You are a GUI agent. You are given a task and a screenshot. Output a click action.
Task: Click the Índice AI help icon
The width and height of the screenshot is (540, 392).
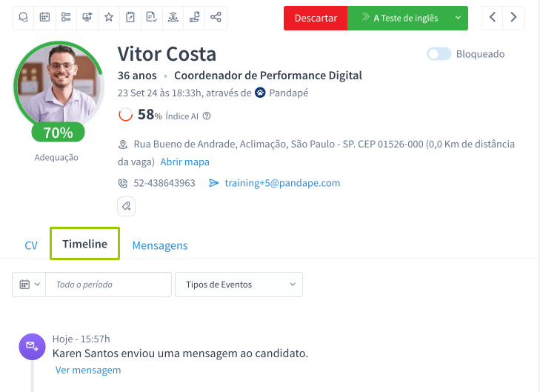pyautogui.click(x=207, y=116)
